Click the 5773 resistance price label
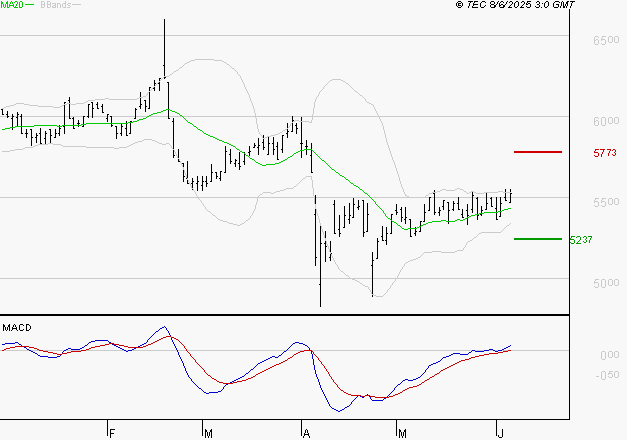This screenshot has width=627, height=440. click(x=604, y=154)
